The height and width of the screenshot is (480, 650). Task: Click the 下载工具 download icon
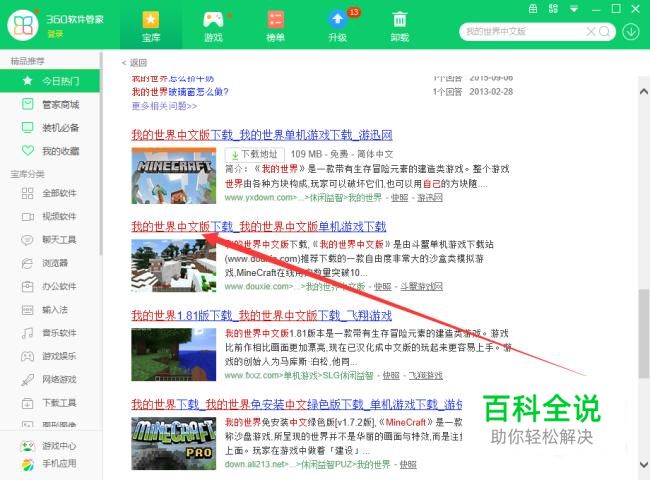coord(27,402)
